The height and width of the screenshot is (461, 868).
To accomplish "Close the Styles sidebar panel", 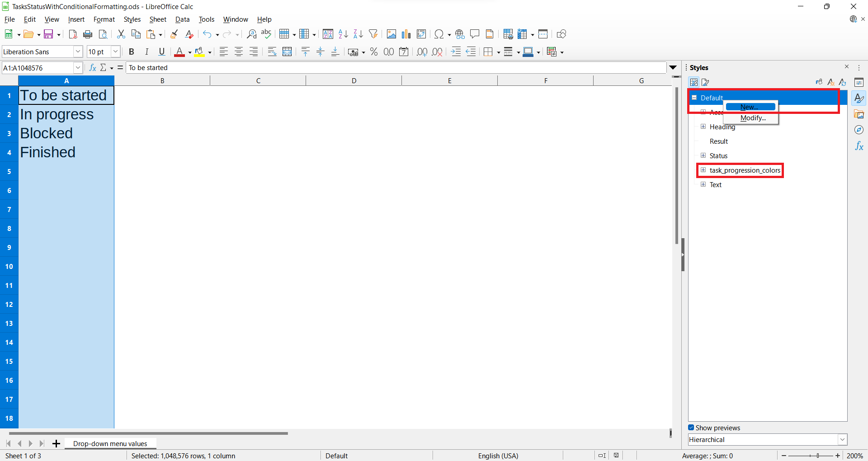I will pos(847,67).
